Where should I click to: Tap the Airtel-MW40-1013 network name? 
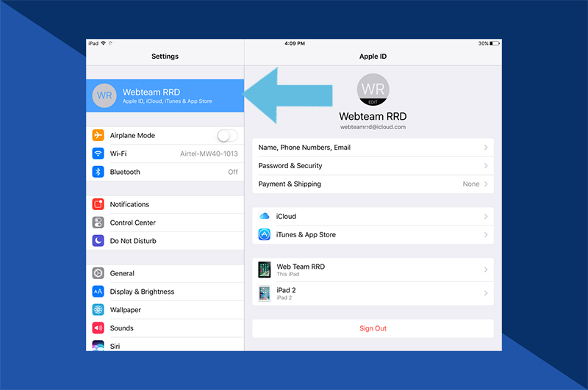click(209, 154)
